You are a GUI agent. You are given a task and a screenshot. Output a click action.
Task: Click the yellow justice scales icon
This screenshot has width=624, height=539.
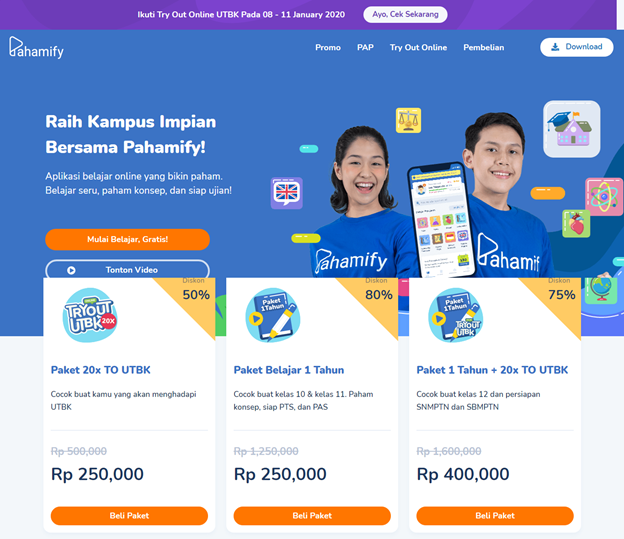(x=408, y=120)
